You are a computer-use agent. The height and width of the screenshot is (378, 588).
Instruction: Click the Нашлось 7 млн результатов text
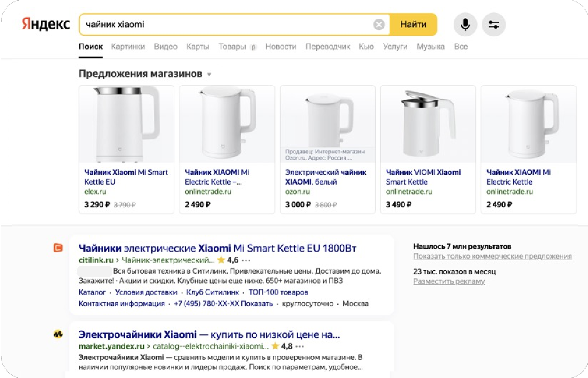(462, 246)
